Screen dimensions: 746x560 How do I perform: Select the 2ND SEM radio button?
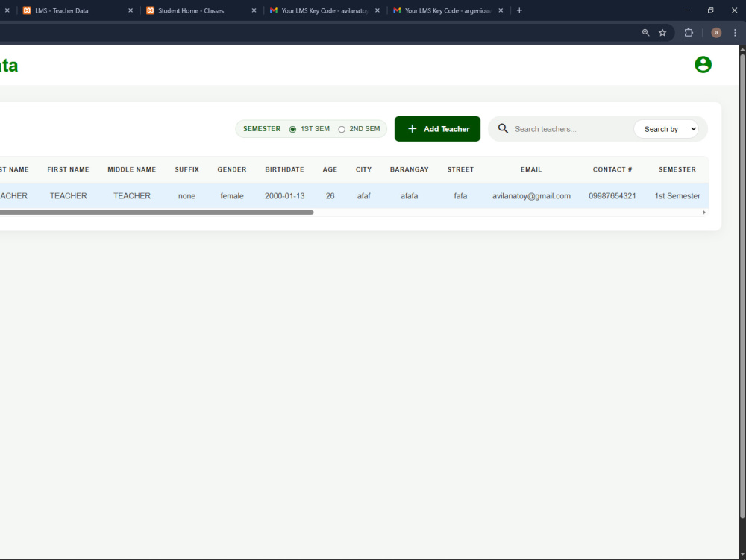click(342, 129)
